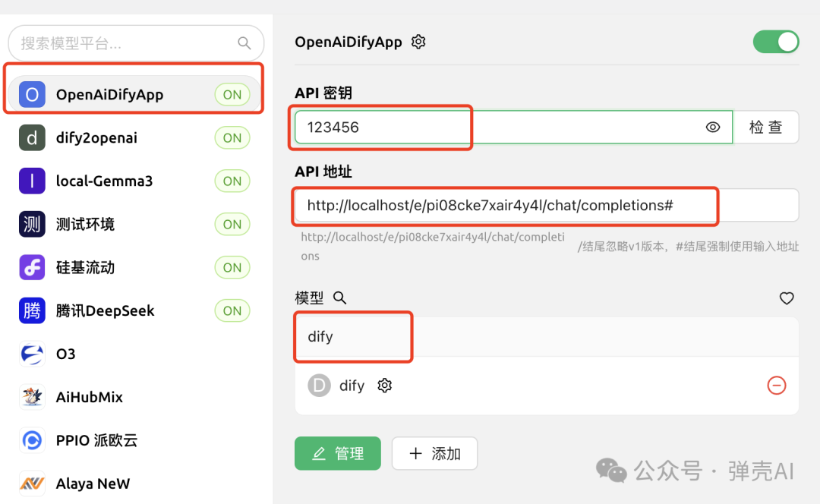This screenshot has width=820, height=504.
Task: Click the model search magnifier icon
Action: (340, 298)
